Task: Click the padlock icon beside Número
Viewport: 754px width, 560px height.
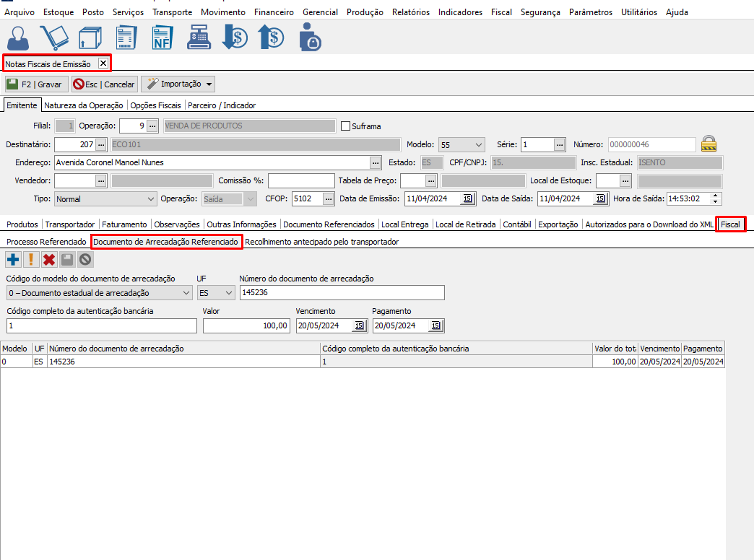Action: (708, 144)
